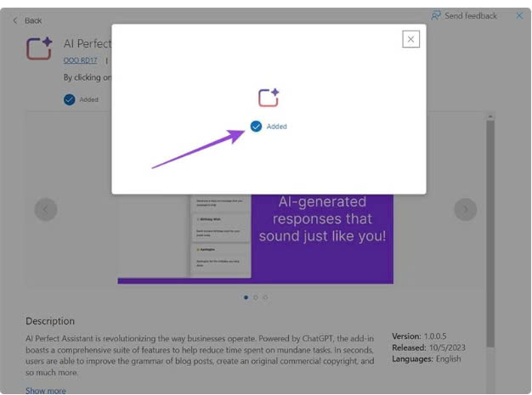532x395 pixels.
Task: Select the third carousel page dot
Action: click(x=265, y=297)
